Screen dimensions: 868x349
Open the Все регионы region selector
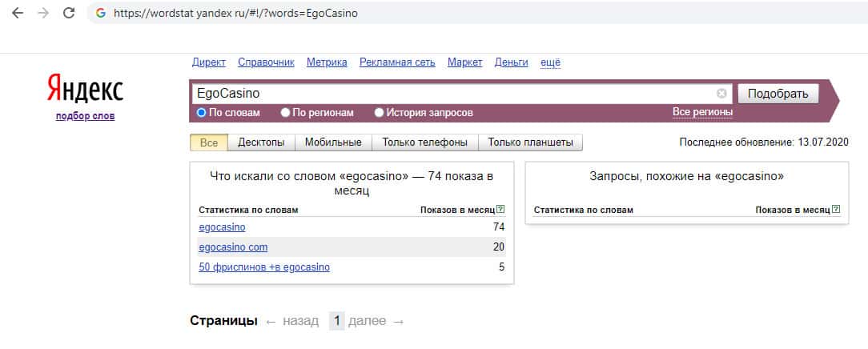702,112
